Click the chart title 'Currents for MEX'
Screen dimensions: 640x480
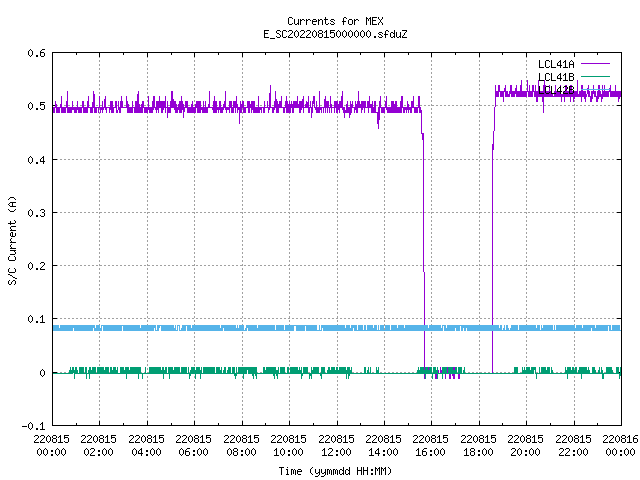335,21
